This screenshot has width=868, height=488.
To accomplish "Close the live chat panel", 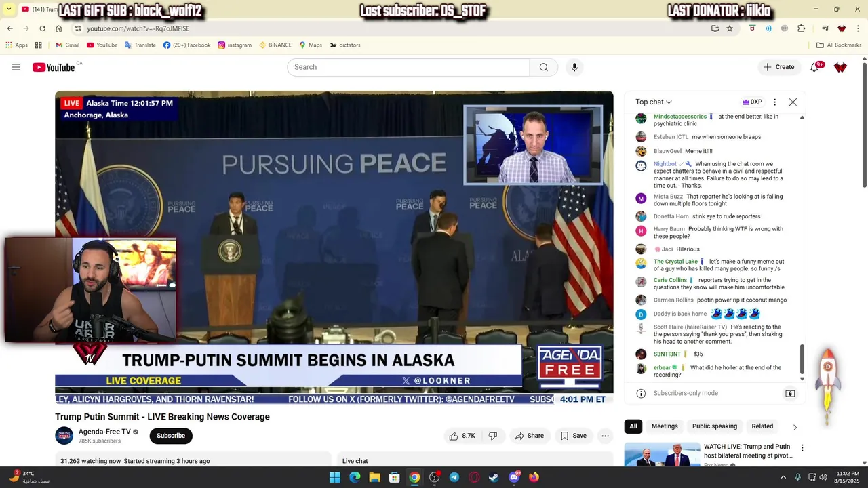I will [x=793, y=102].
